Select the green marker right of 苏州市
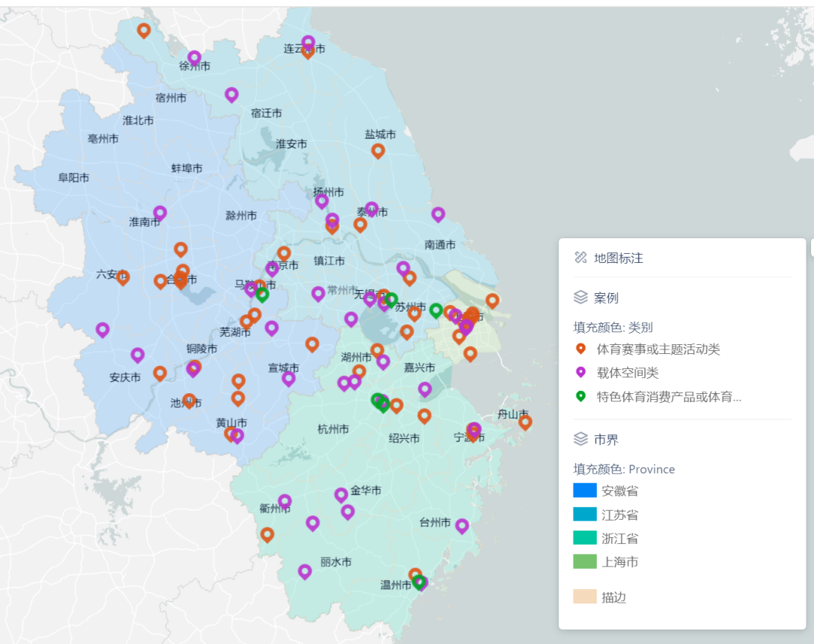 tap(436, 310)
